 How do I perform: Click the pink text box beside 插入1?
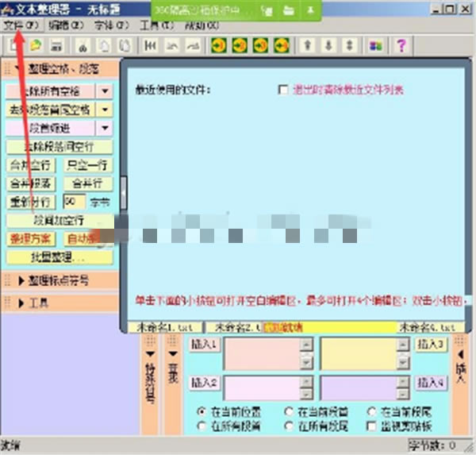tap(261, 353)
